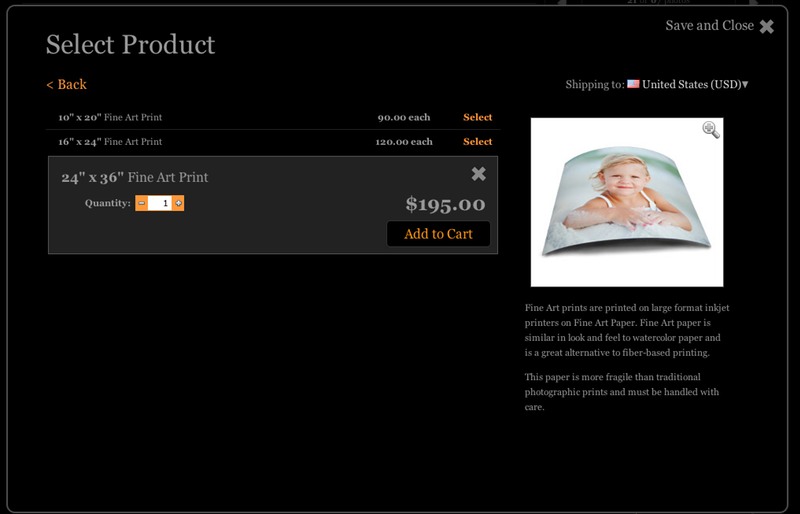Zoom the product preview with the magnifier icon
This screenshot has width=800, height=514.
tap(711, 130)
